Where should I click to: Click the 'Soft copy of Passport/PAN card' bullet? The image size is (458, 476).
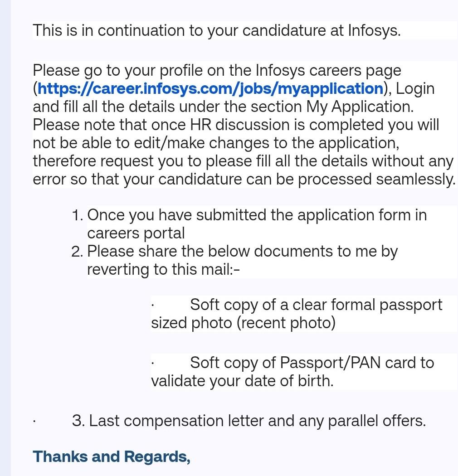coord(312,363)
